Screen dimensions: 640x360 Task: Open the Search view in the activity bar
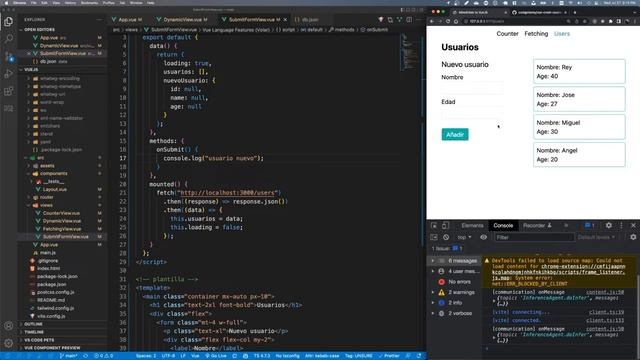click(9, 39)
